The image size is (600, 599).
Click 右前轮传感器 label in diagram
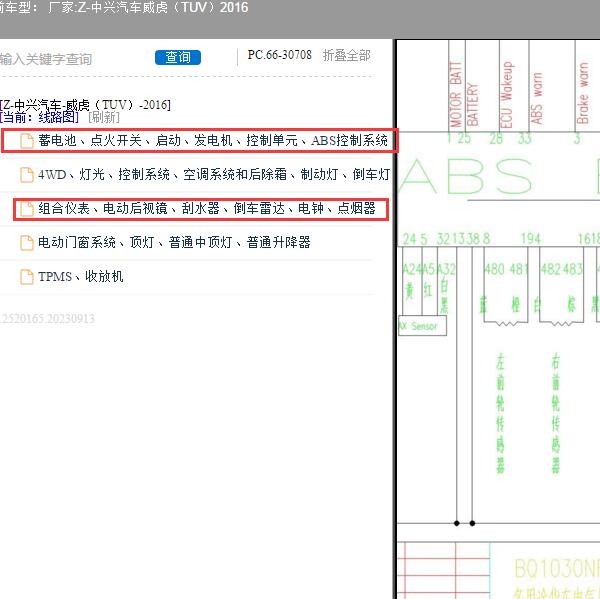[556, 413]
